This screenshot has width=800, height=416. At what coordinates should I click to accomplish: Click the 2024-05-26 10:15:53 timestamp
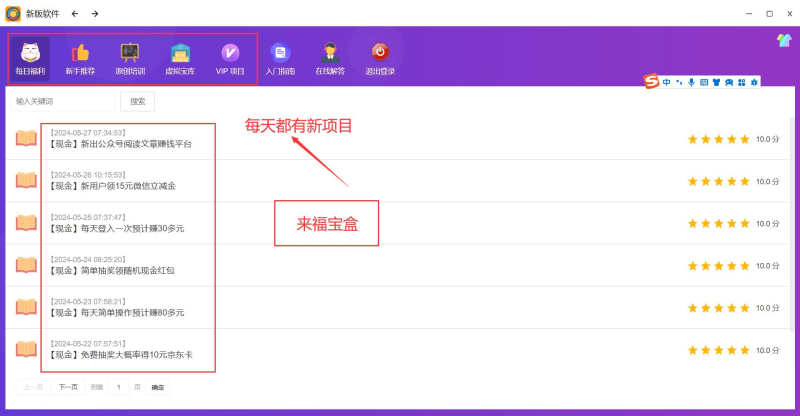point(87,175)
